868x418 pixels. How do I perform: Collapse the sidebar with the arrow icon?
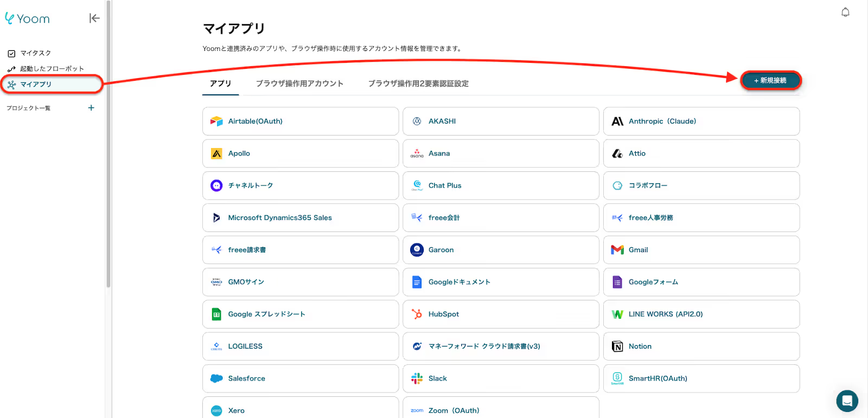point(94,18)
